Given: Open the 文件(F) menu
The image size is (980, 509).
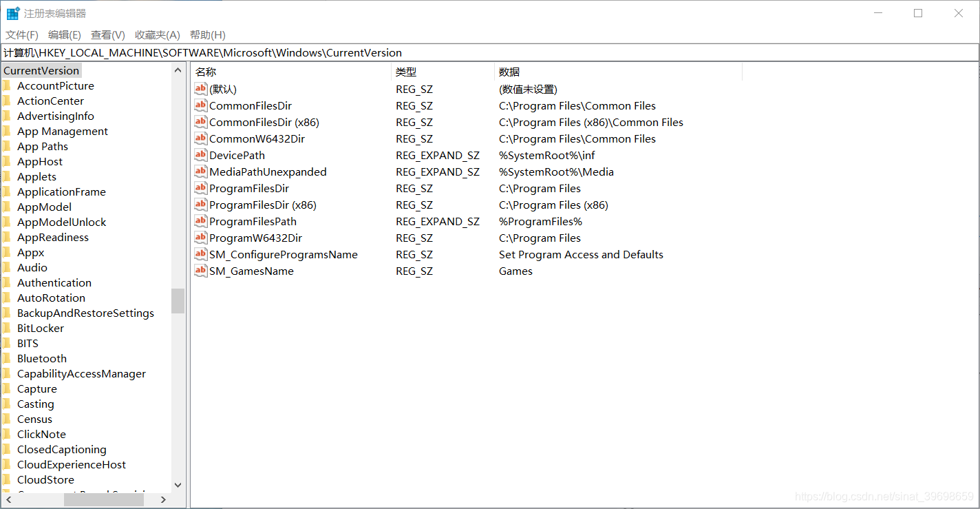Looking at the screenshot, I should [x=22, y=34].
